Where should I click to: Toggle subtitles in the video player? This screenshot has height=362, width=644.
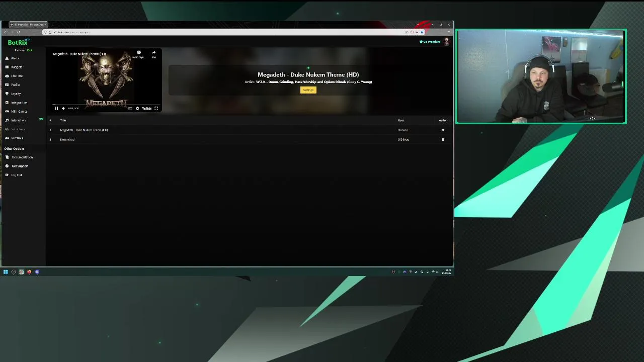tap(130, 108)
